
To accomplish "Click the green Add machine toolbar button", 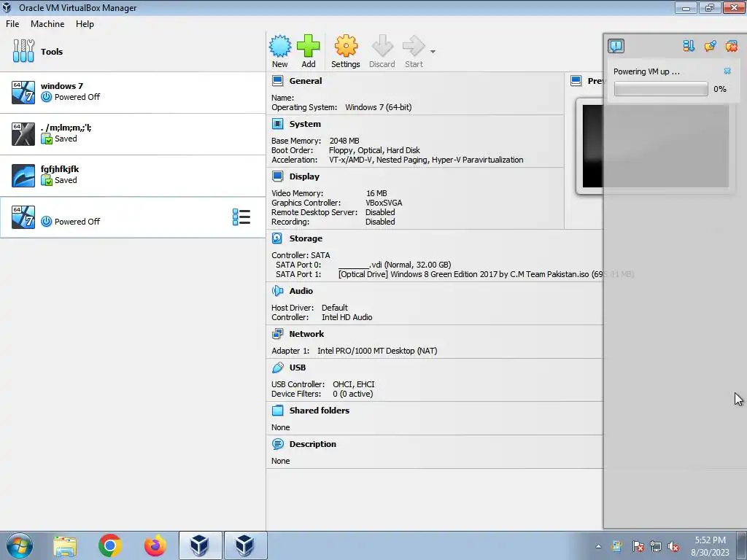I will click(x=309, y=52).
